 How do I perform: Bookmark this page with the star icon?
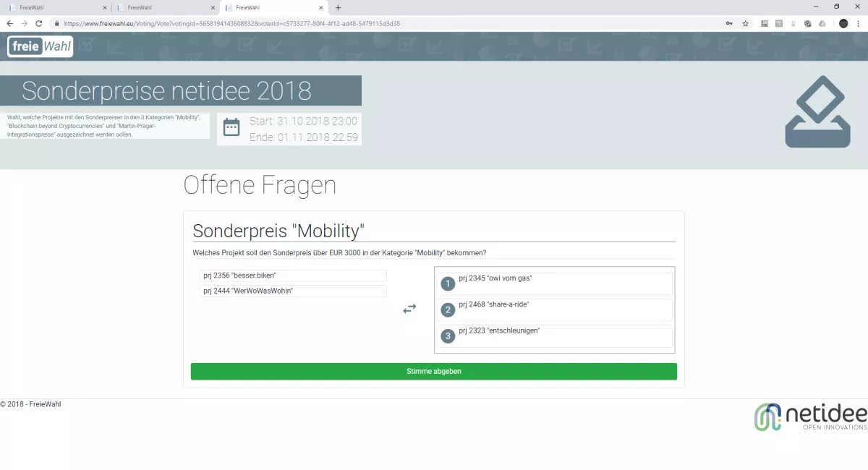pyautogui.click(x=745, y=23)
